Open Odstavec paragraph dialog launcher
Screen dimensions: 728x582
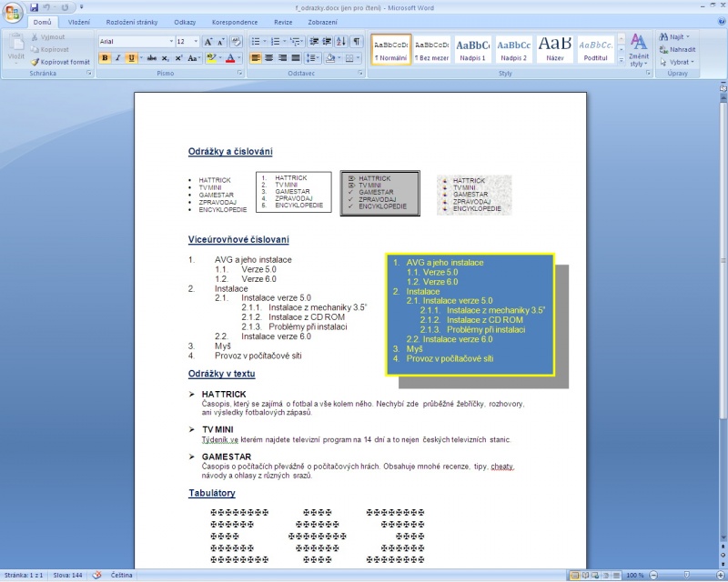[x=359, y=73]
